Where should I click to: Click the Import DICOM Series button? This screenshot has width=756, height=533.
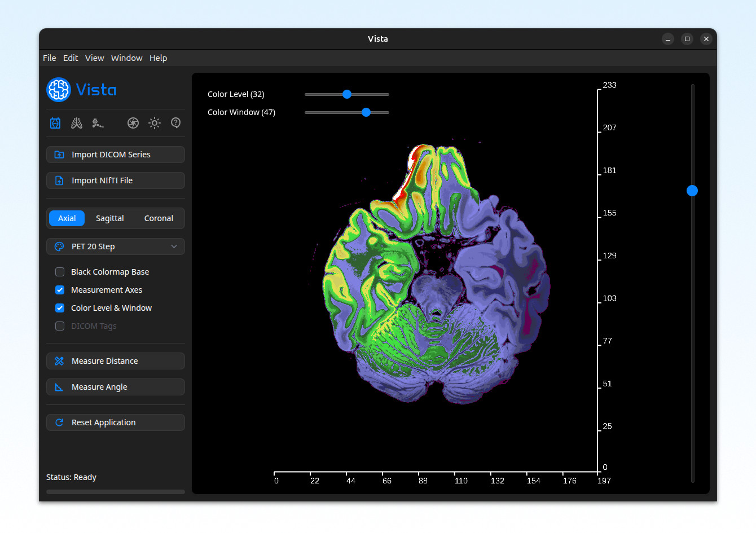point(116,155)
